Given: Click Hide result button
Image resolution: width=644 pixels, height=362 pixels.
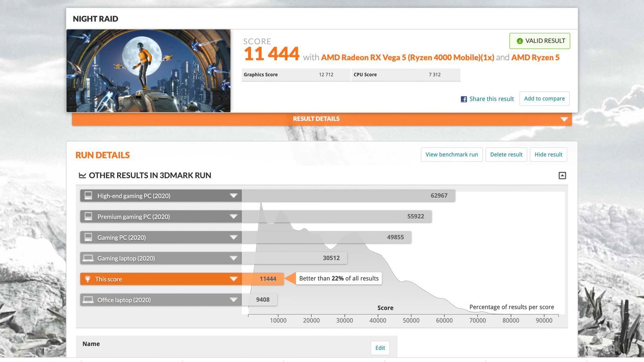Looking at the screenshot, I should click(548, 154).
